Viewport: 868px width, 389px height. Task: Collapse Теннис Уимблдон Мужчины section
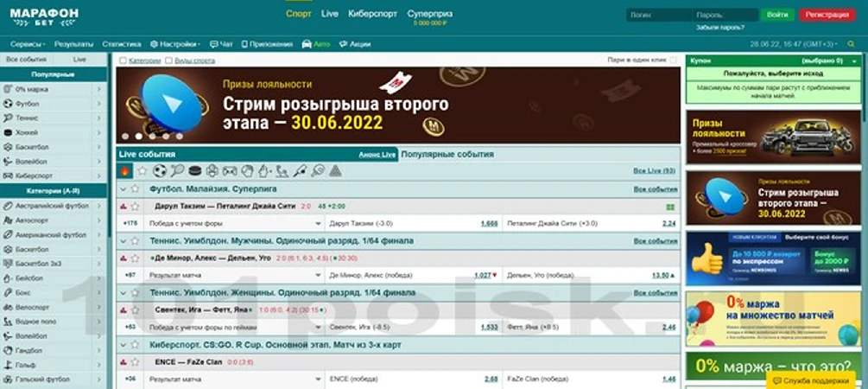[124, 241]
